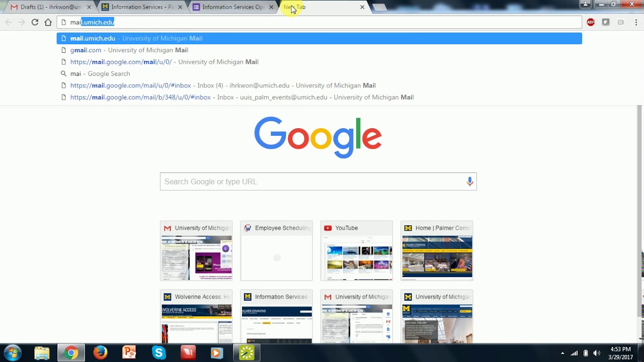Open Chrome's three-dot menu

point(636,22)
